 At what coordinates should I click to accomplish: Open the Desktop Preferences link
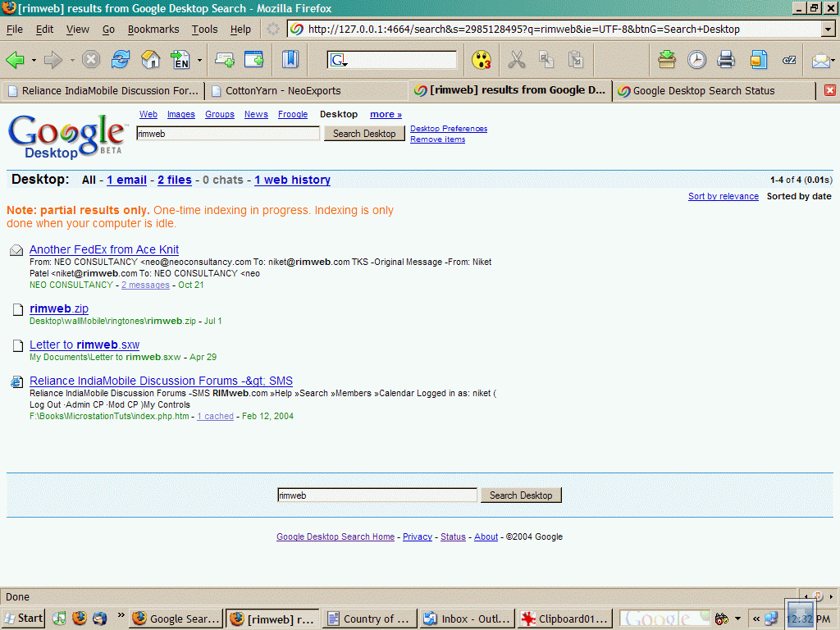(x=449, y=129)
